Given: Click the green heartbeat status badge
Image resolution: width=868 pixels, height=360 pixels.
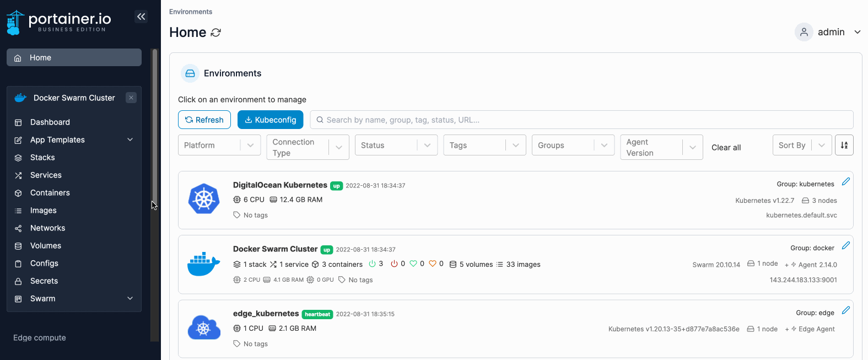Looking at the screenshot, I should [317, 314].
